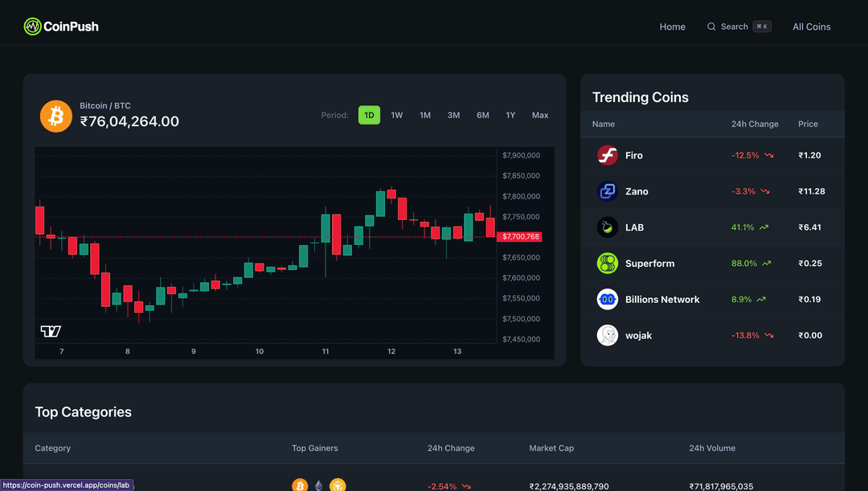Click Zano's downward trend arrow icon
The width and height of the screenshot is (868, 491).
765,191
